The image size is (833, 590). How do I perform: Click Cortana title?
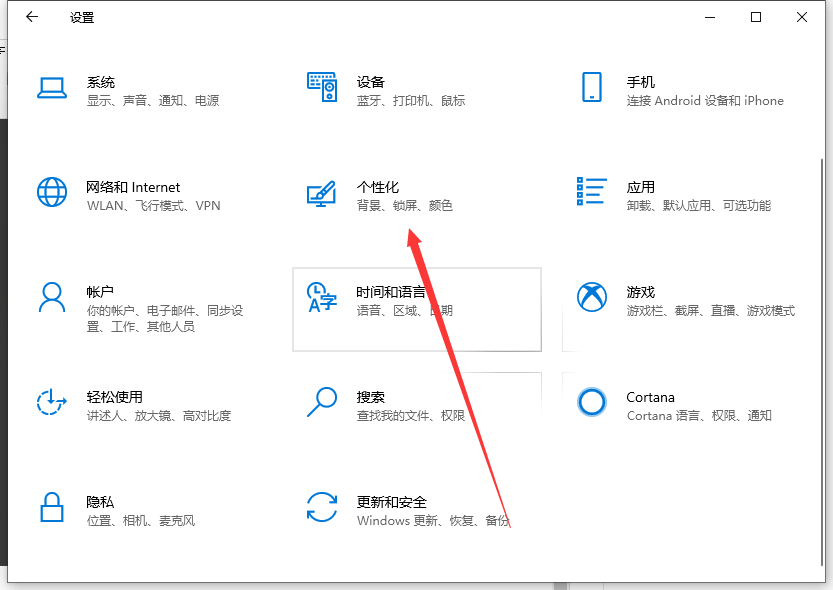pyautogui.click(x=650, y=397)
